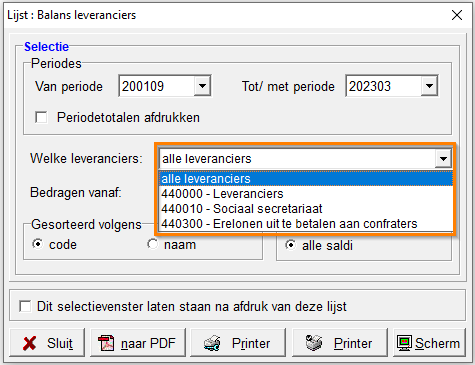Close the Balans leveranciers dialog window
This screenshot has width=475, height=365.
click(457, 15)
